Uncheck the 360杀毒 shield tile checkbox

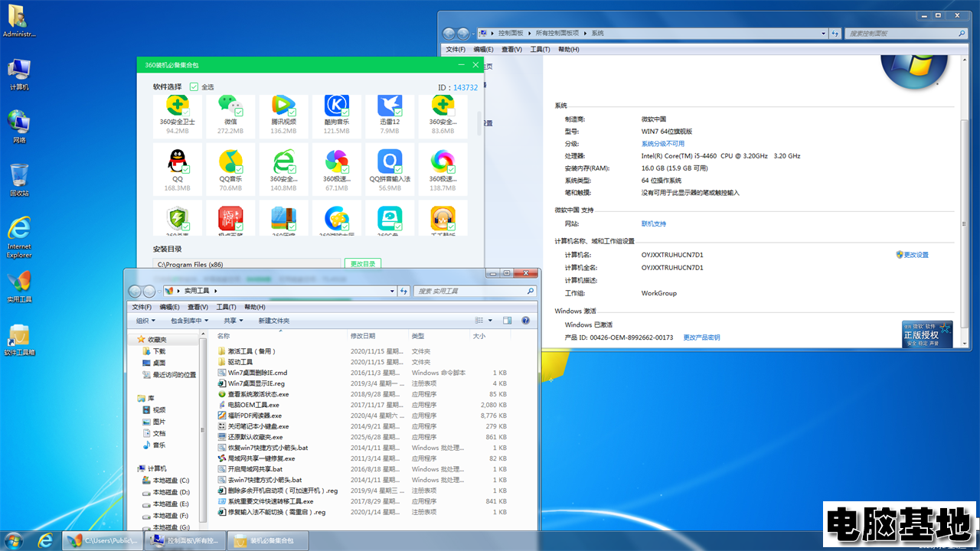pos(186,227)
